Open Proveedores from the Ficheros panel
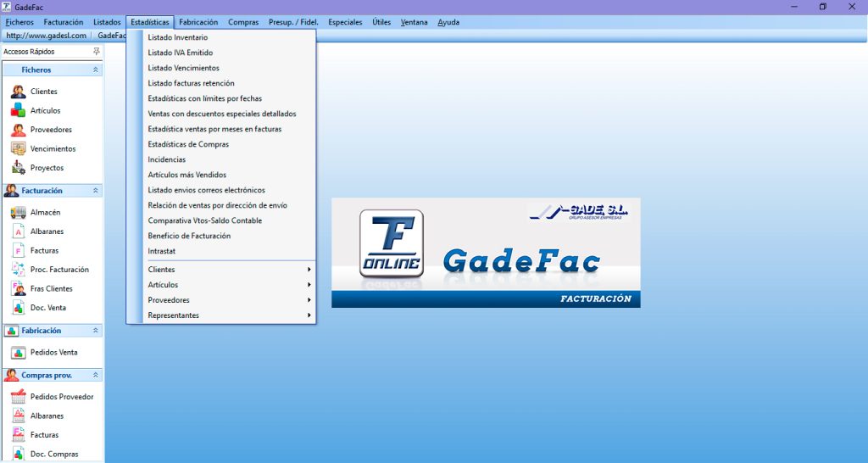 pos(19,130)
